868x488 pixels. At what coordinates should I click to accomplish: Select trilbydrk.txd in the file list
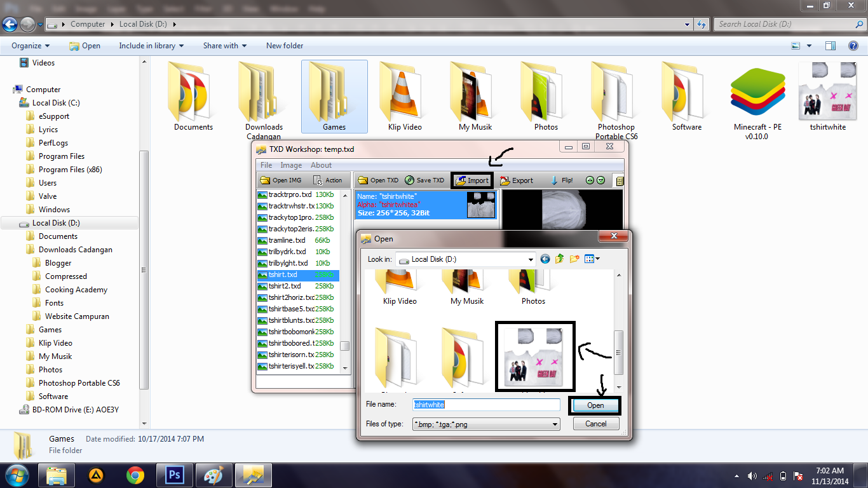click(x=298, y=252)
